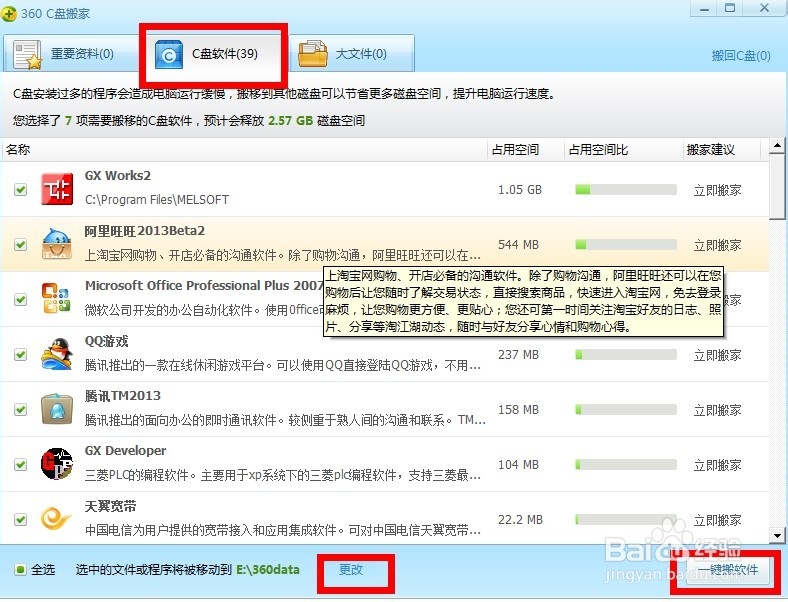Screen dimensions: 788x602
Task: Minimize the 360 C盘搬家 window
Action: [x=704, y=9]
